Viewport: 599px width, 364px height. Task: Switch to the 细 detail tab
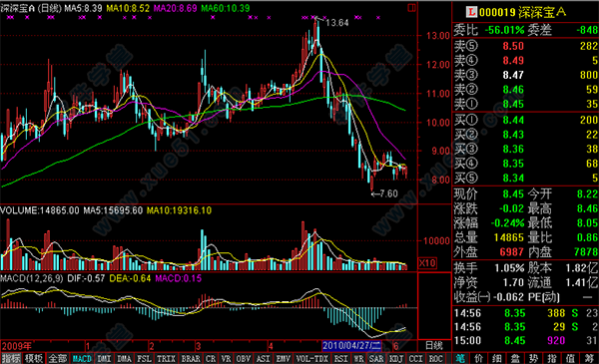[x=496, y=358]
